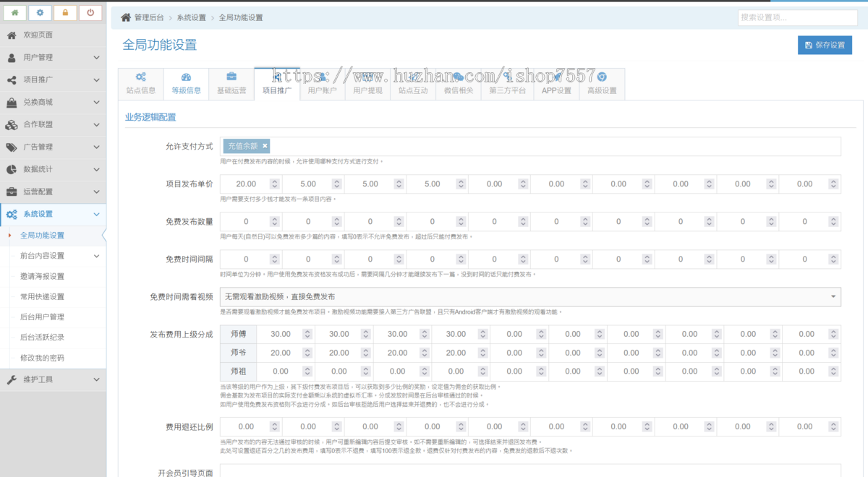Click the dashboard icon on 等级信息 tab
This screenshot has height=477, width=868.
(186, 77)
